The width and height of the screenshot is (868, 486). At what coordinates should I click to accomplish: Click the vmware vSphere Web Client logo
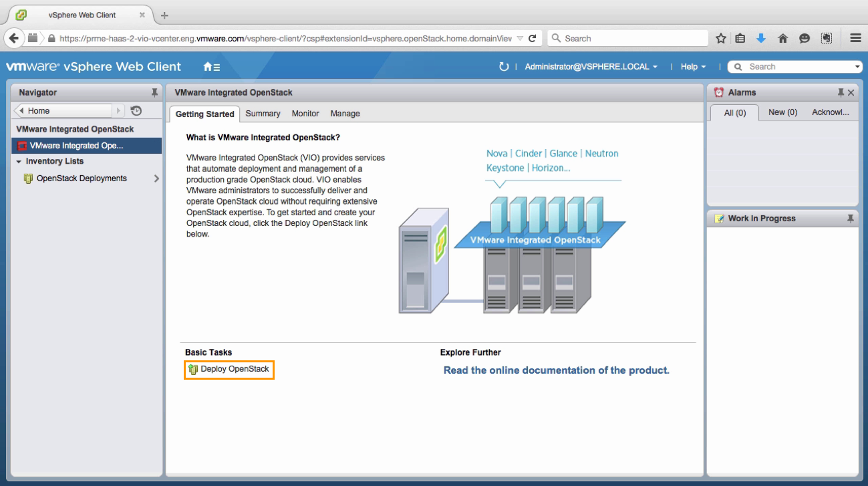click(94, 67)
